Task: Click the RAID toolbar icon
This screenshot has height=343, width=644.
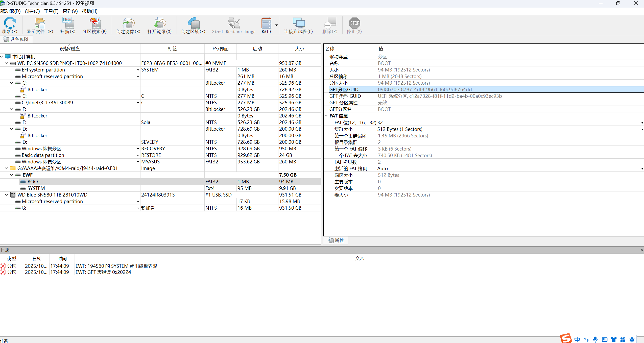Action: (x=266, y=23)
